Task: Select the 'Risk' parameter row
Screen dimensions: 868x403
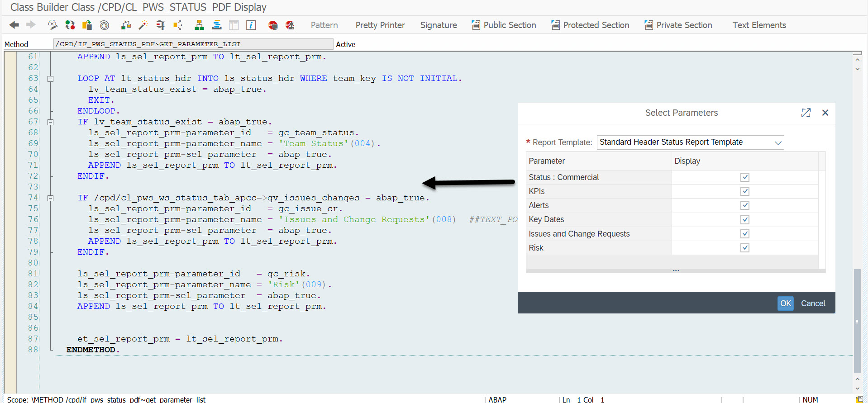Action: click(x=672, y=248)
